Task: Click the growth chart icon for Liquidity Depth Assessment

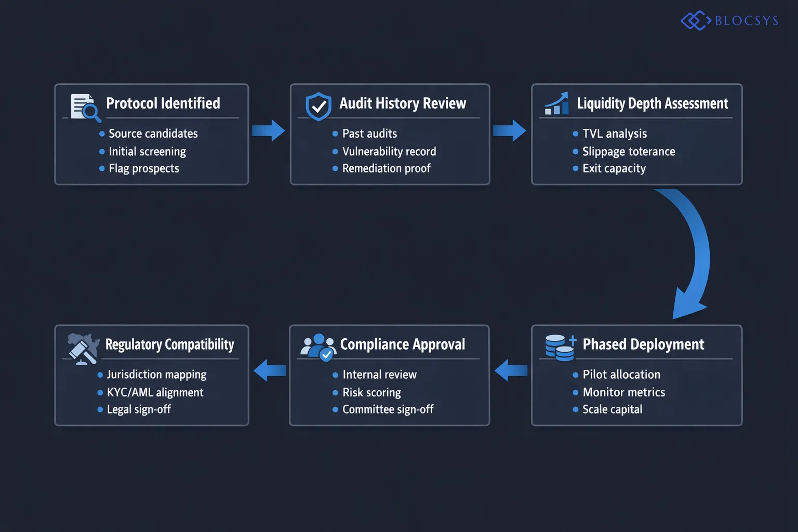Action: click(x=557, y=105)
